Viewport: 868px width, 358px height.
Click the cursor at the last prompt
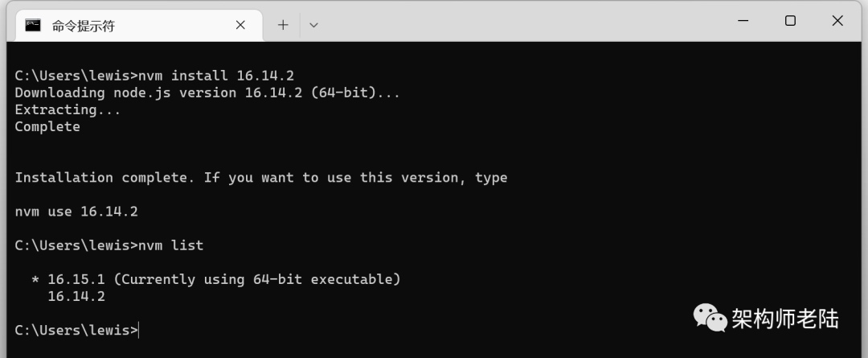(x=139, y=331)
